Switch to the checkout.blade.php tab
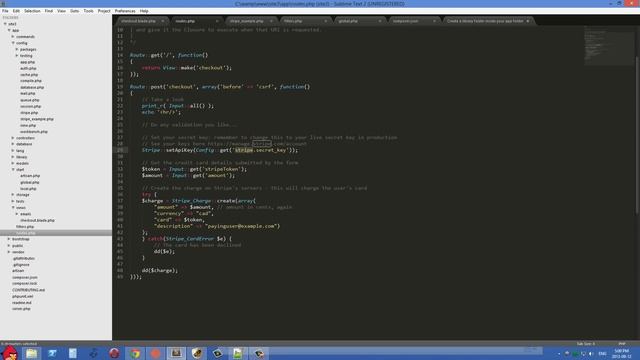The image size is (640, 360). [x=139, y=21]
